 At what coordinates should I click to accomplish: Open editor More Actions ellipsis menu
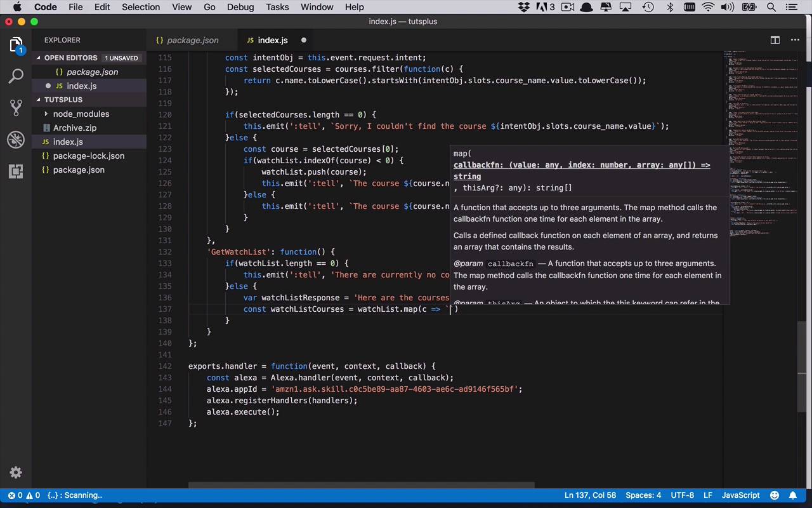click(795, 40)
